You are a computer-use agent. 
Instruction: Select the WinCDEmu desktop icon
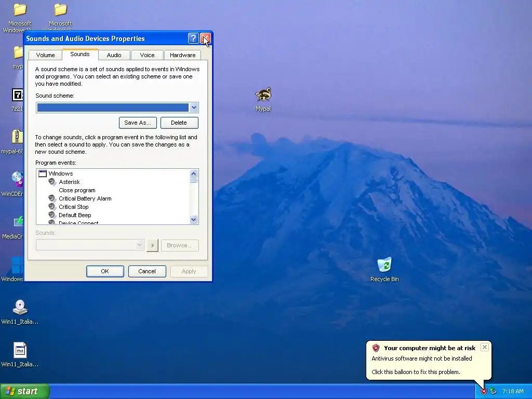(17, 179)
